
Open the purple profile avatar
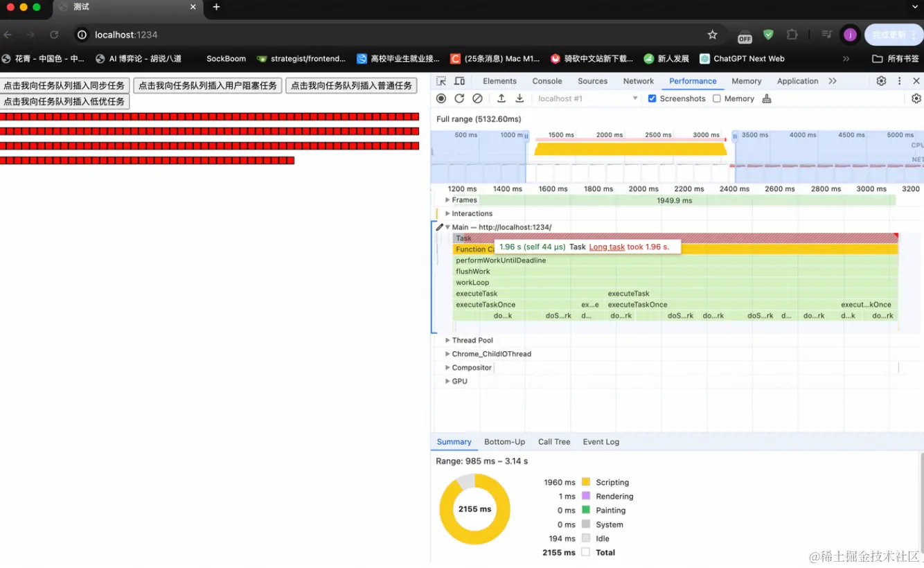click(x=850, y=35)
